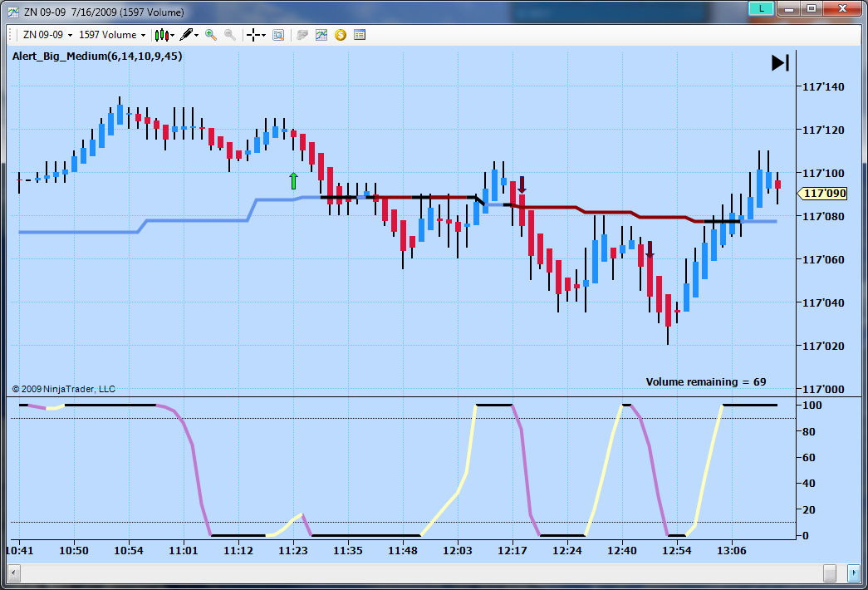Click the 11:23 time axis label
The height and width of the screenshot is (590, 868).
(293, 551)
